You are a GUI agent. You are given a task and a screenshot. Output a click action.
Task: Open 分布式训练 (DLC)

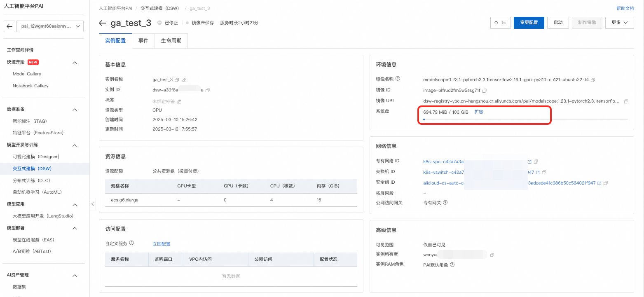pos(31,180)
